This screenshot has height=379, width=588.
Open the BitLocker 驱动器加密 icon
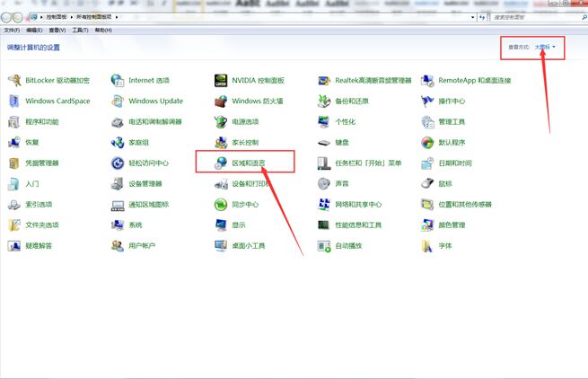(x=14, y=80)
